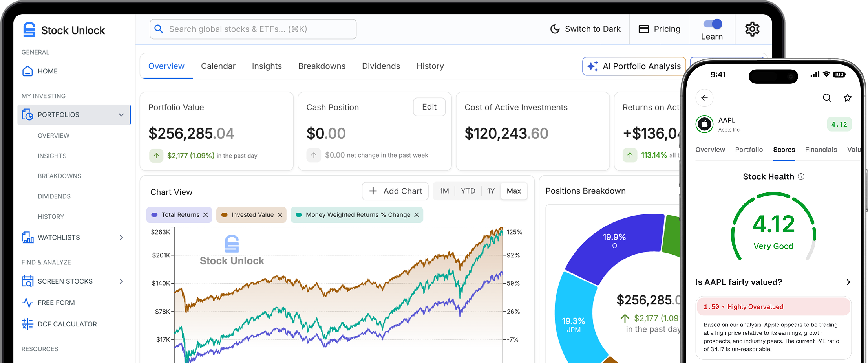Screen dimensions: 868x363
Task: Remove the Invested Value series from the chart
Action: pos(280,215)
